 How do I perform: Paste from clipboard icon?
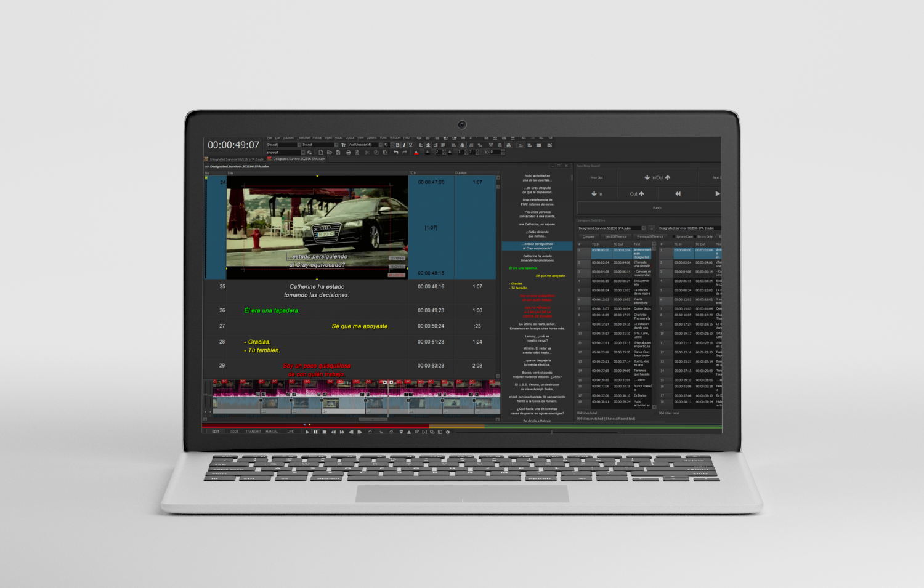tap(385, 152)
